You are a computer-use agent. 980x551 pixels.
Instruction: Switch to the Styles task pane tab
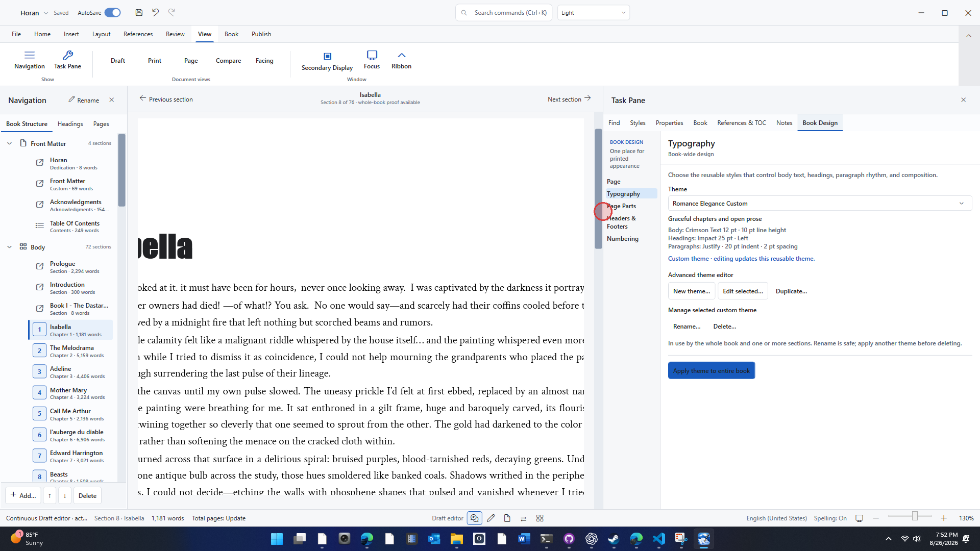638,123
